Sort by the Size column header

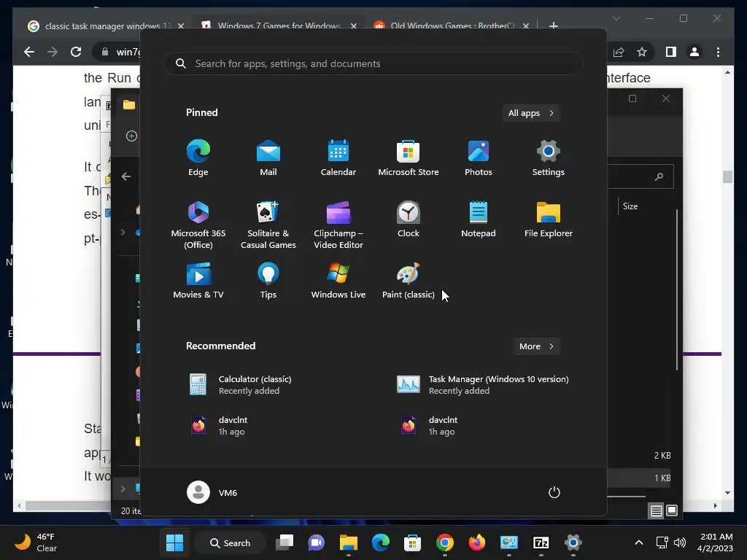click(630, 206)
